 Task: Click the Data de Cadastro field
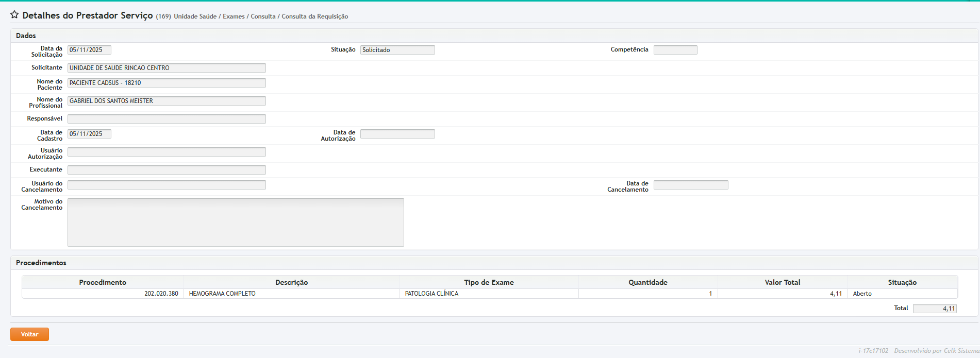click(89, 134)
